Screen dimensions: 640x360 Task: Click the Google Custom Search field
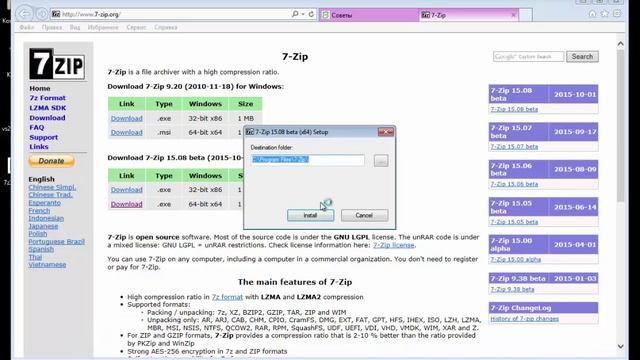coord(528,57)
